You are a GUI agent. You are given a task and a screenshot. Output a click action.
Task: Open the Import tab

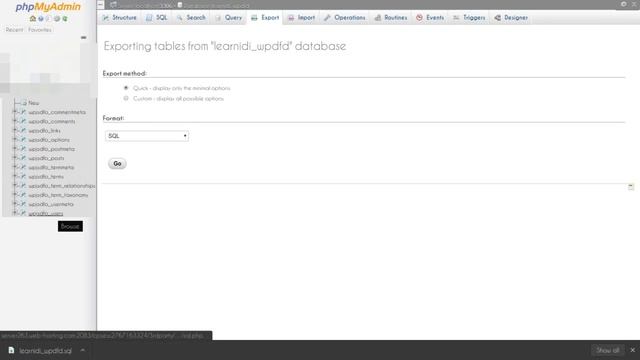coord(302,18)
